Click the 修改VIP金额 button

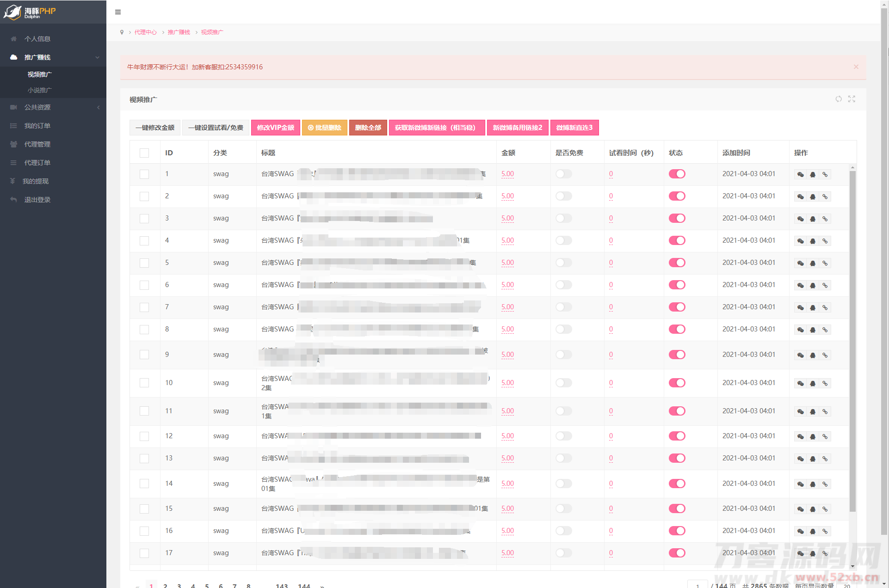click(276, 128)
